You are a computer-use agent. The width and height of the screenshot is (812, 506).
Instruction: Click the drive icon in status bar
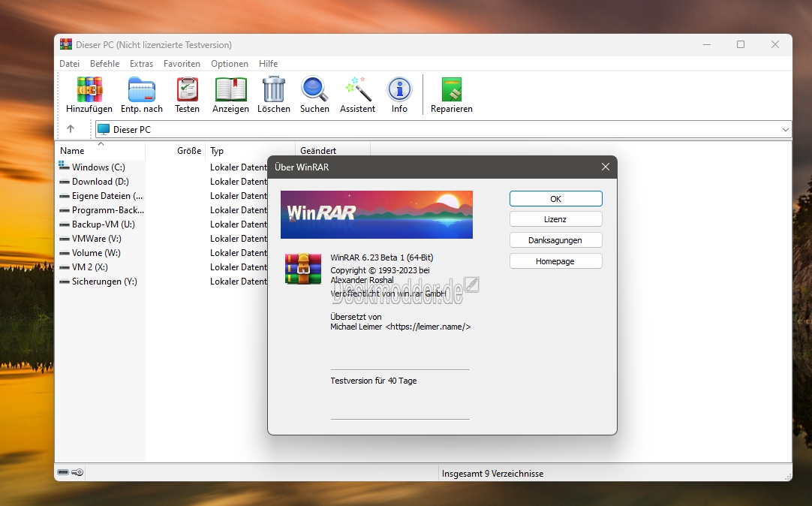(x=63, y=472)
